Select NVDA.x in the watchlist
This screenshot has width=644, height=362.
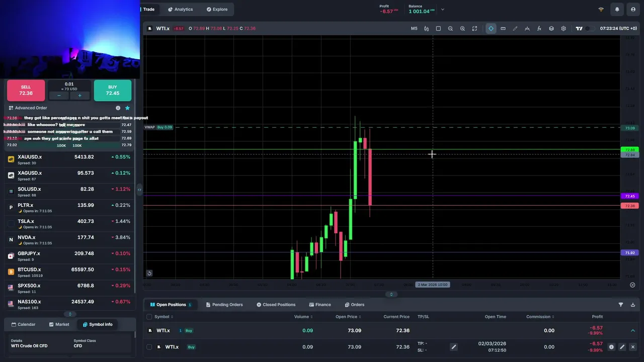(x=69, y=240)
